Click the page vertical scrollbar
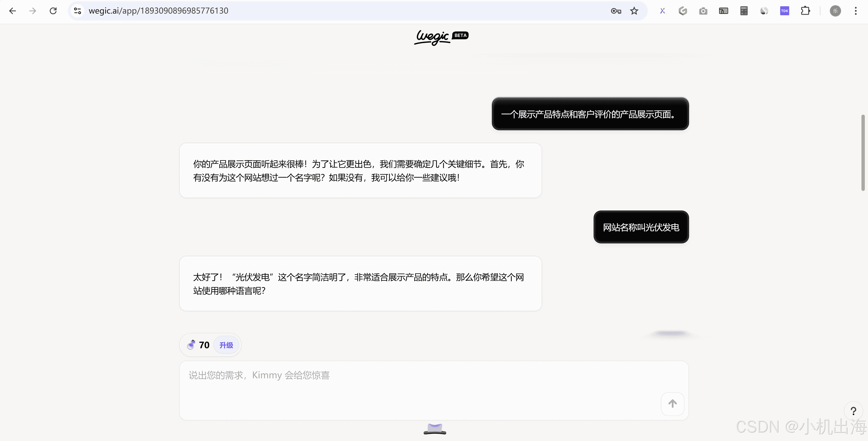This screenshot has width=868, height=441. tap(863, 153)
